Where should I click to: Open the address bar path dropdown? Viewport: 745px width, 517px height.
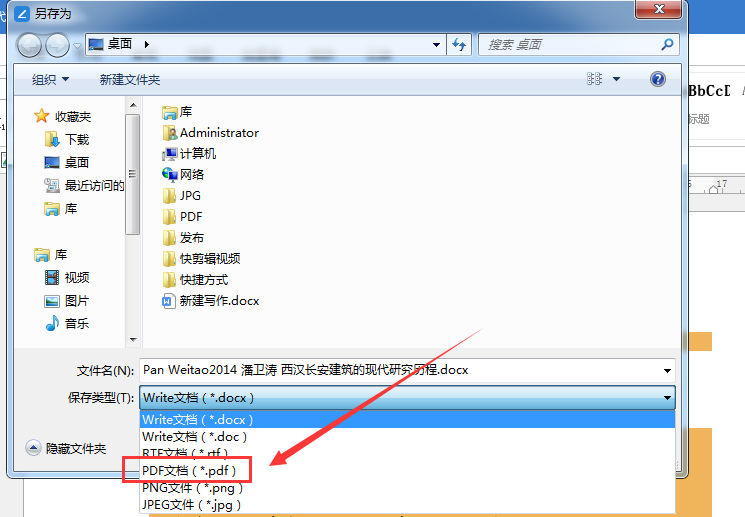(436, 45)
